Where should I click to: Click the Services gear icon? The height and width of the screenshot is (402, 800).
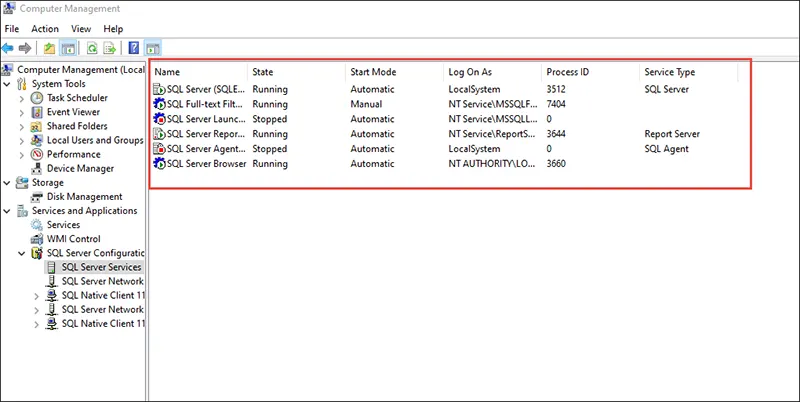tap(37, 225)
